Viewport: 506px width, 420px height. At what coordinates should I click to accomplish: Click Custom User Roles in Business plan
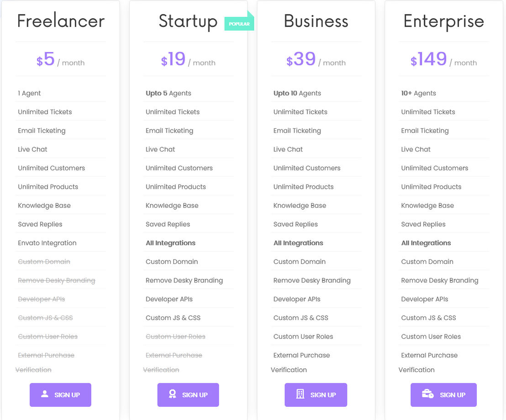(x=303, y=337)
